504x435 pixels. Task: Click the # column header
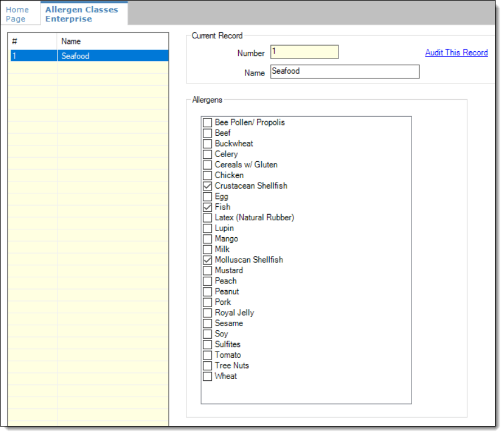point(33,41)
